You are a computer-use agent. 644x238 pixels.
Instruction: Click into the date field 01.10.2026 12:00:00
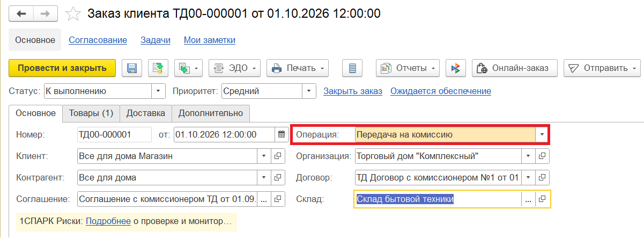point(225,134)
